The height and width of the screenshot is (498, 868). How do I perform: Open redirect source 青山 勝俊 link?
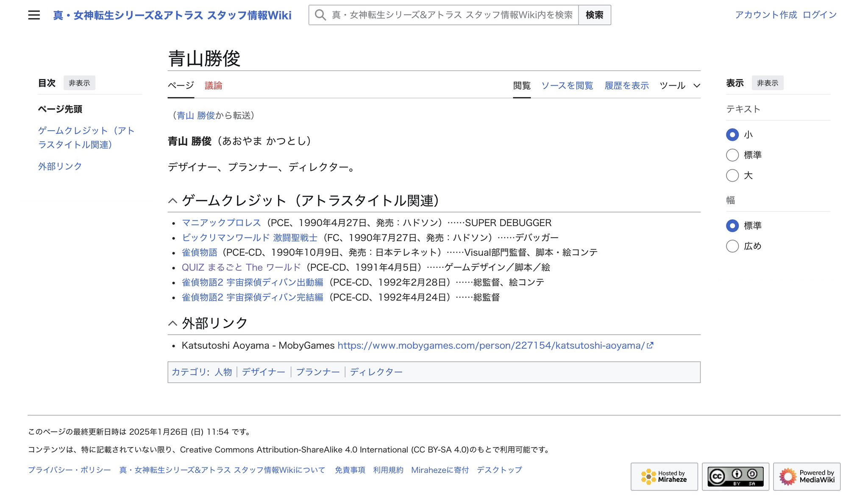point(196,115)
